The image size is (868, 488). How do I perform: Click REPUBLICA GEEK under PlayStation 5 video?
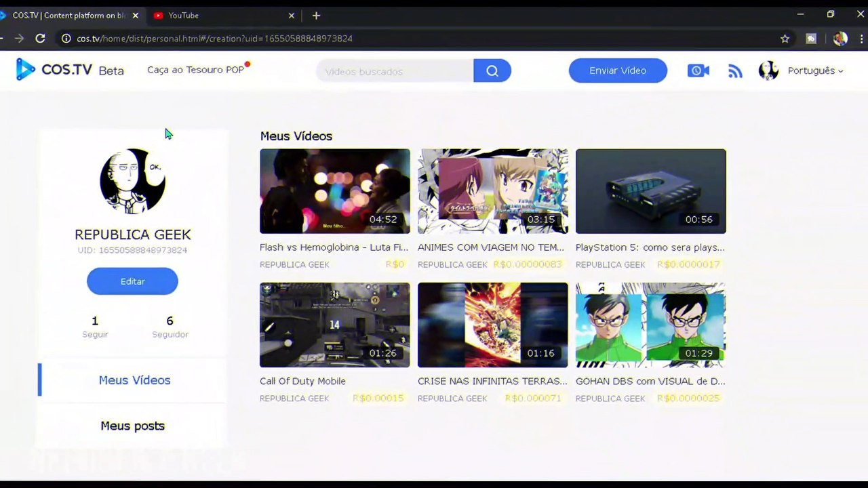(x=610, y=265)
